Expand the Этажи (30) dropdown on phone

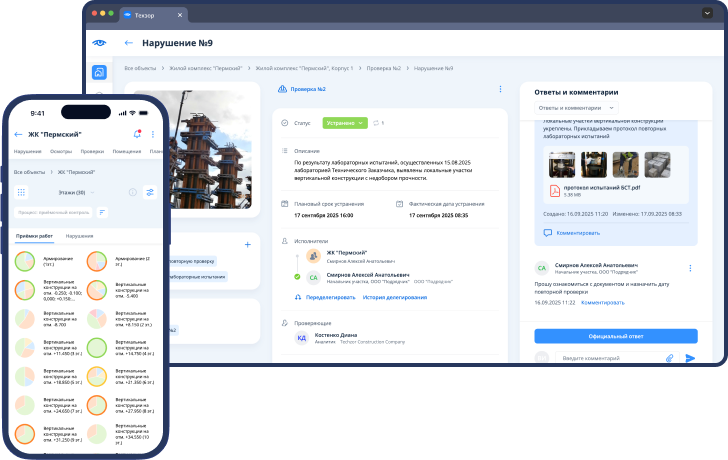point(77,192)
